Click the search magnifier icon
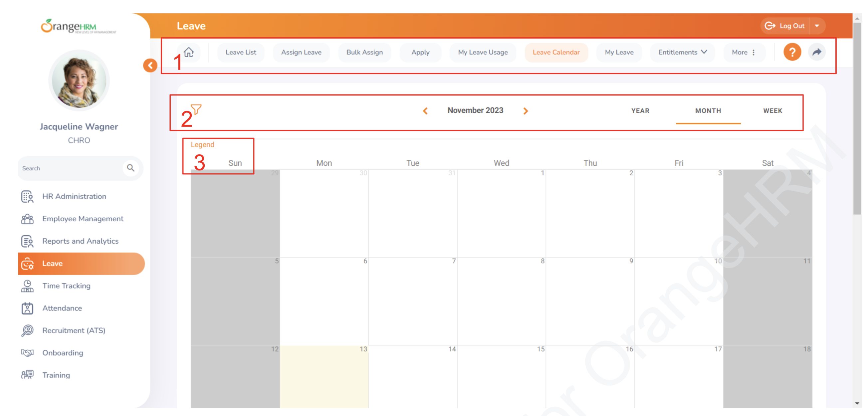 tap(131, 168)
